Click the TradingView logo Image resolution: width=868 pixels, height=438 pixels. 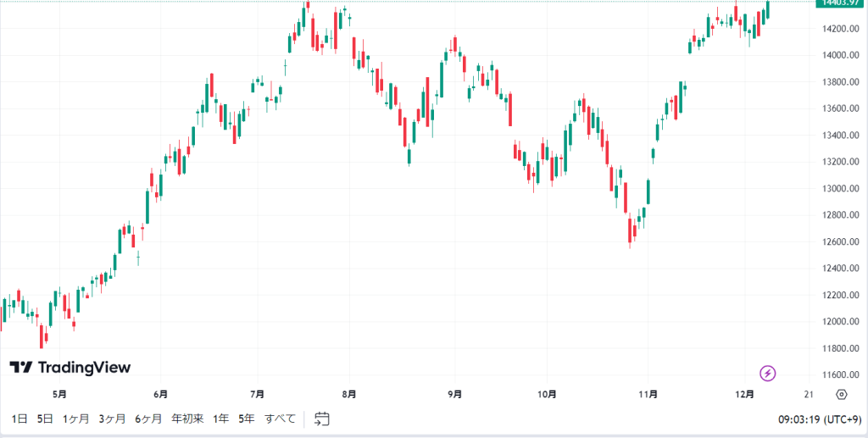(70, 367)
